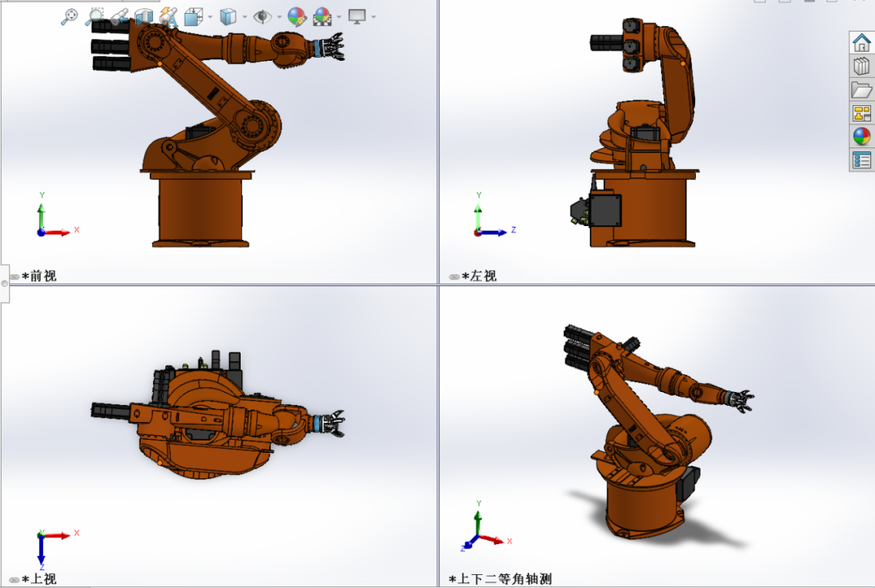875x588 pixels.
Task: Click the *左视 left view label
Action: pos(480,275)
